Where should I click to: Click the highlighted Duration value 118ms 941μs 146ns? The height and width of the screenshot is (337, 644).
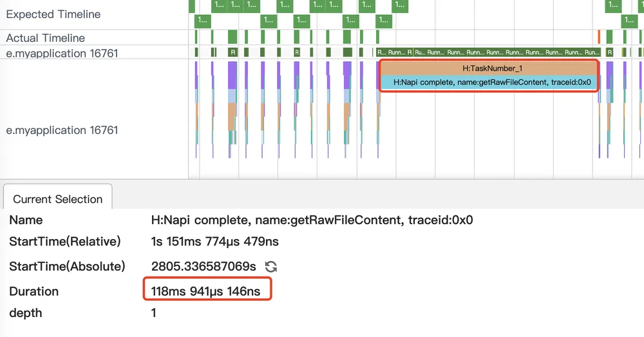(x=205, y=291)
